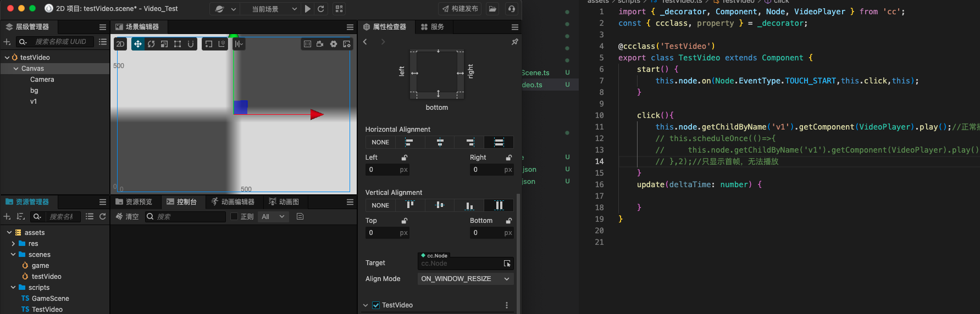
Task: Click the scene editor image settings icon
Action: coord(347,44)
